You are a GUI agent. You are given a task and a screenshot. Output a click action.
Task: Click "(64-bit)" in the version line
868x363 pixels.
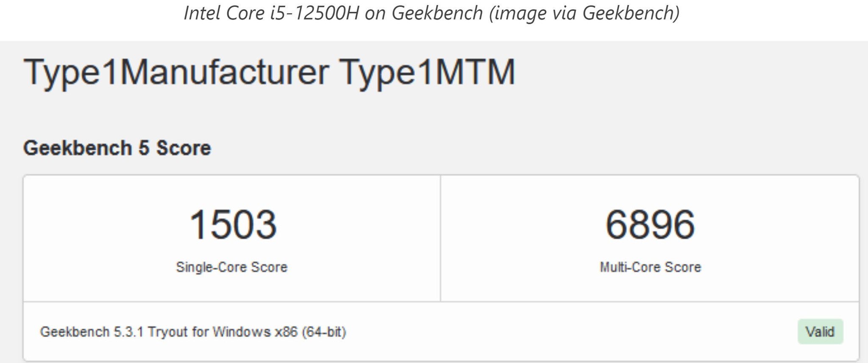324,332
